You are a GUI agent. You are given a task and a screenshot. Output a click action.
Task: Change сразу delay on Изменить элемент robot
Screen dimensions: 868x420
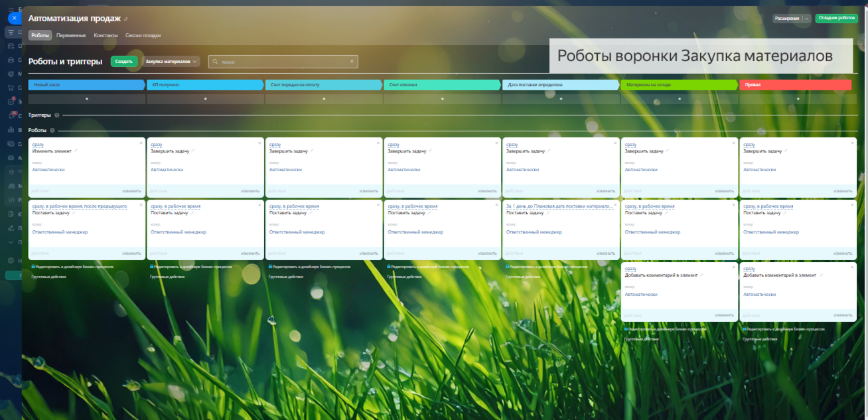(x=37, y=144)
